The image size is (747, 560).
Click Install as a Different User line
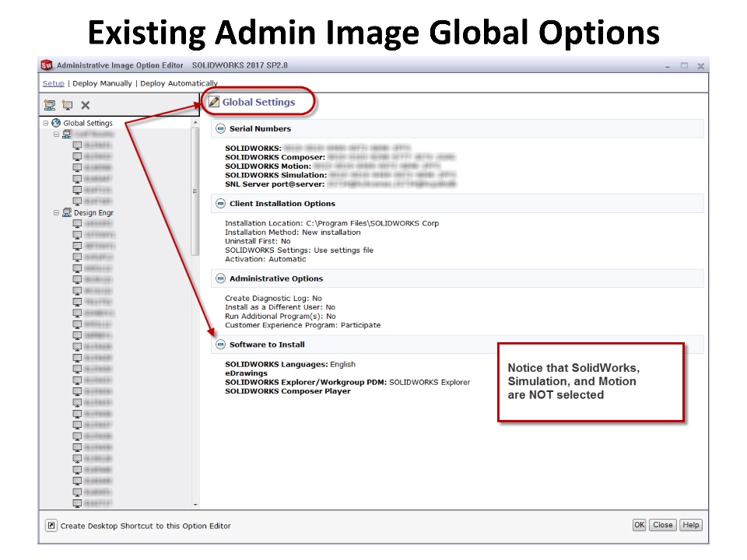[x=280, y=307]
